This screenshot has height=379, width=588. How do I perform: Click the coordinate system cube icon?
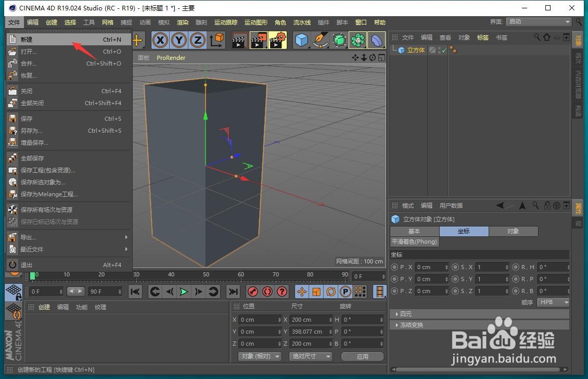pyautogui.click(x=217, y=40)
